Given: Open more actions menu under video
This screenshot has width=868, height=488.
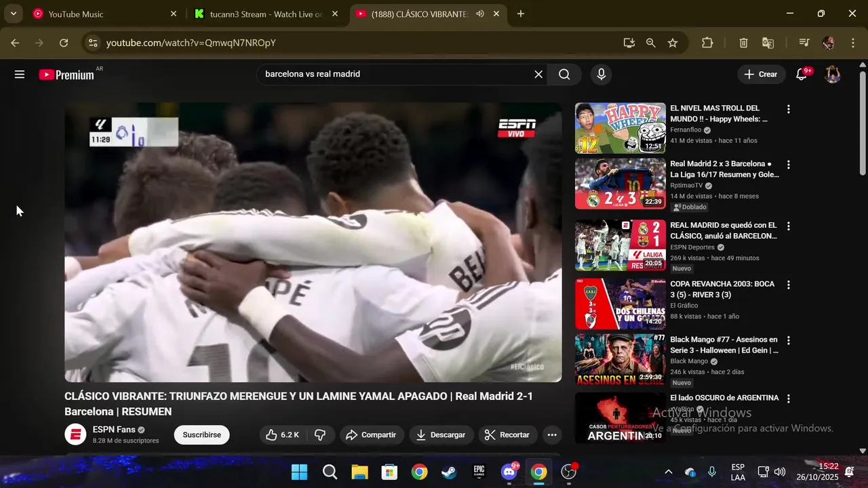Looking at the screenshot, I should [552, 435].
